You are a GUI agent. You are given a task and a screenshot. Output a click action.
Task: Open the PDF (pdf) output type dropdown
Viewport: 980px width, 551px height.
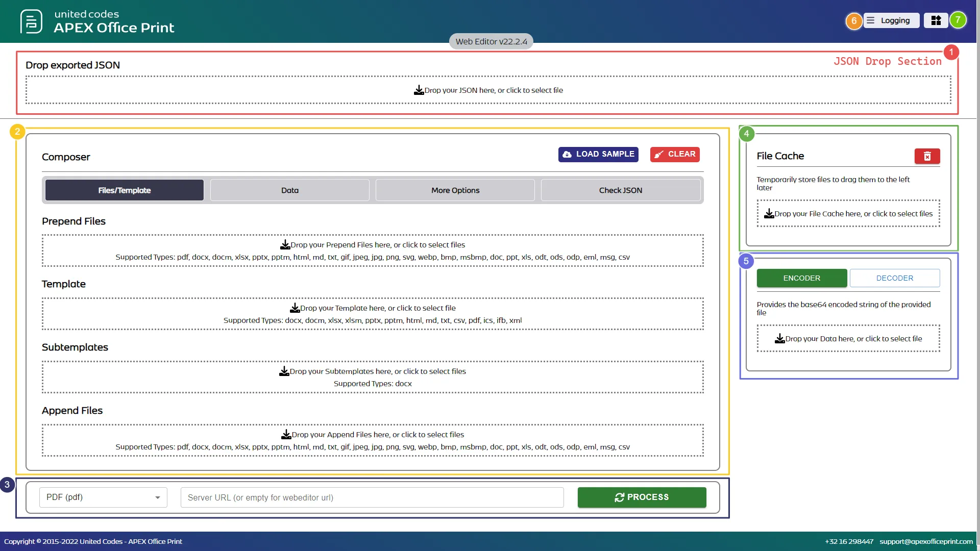(103, 497)
